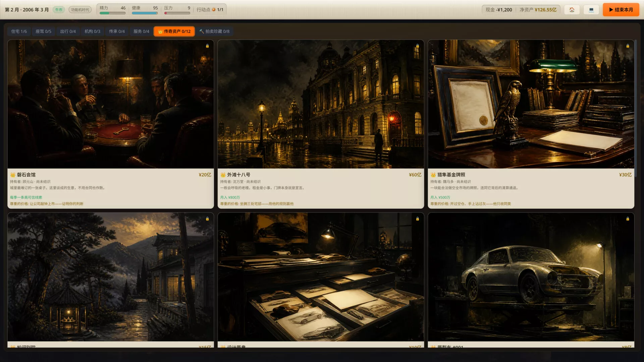This screenshot has width=644, height=362.
Task: Click the lock icon on 猎隼基金牌照 card
Action: pyautogui.click(x=628, y=46)
